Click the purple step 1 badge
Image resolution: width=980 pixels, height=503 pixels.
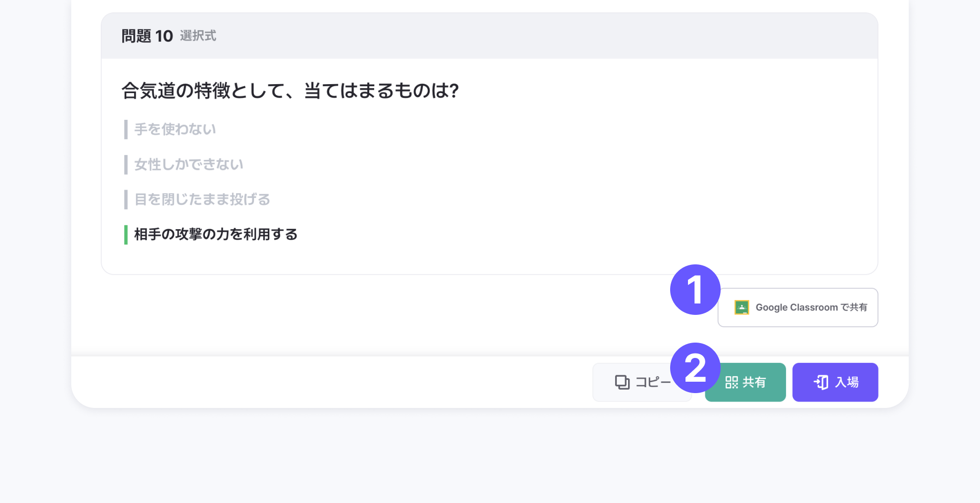coord(695,290)
